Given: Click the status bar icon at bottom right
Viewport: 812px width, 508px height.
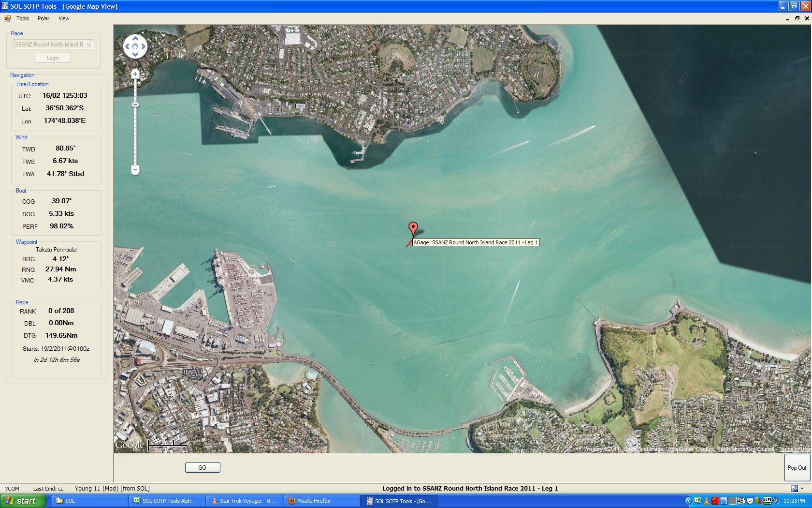Looking at the screenshot, I should [x=795, y=488].
